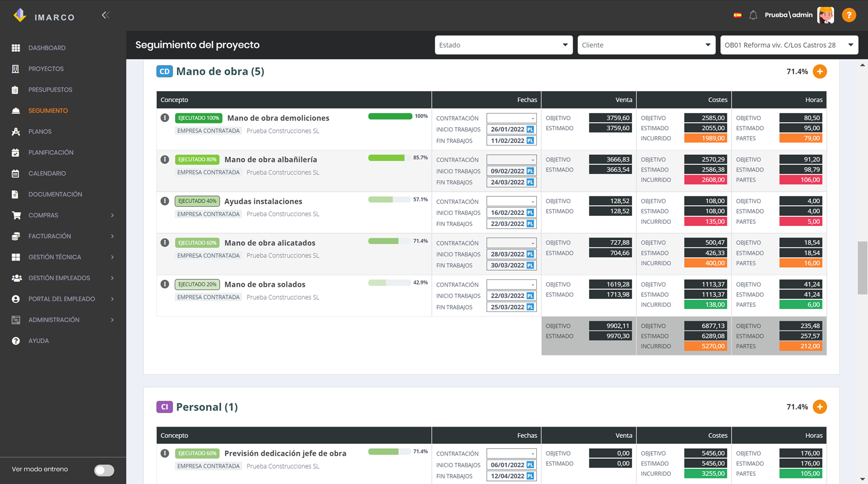Click the orange help question-mark icon

coord(849,15)
